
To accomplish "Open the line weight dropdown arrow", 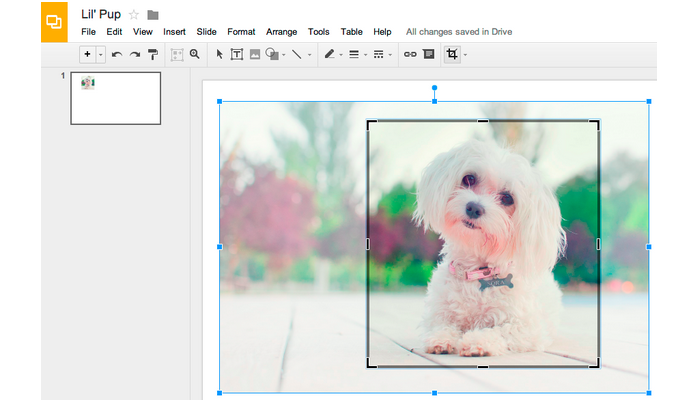I will pos(366,55).
